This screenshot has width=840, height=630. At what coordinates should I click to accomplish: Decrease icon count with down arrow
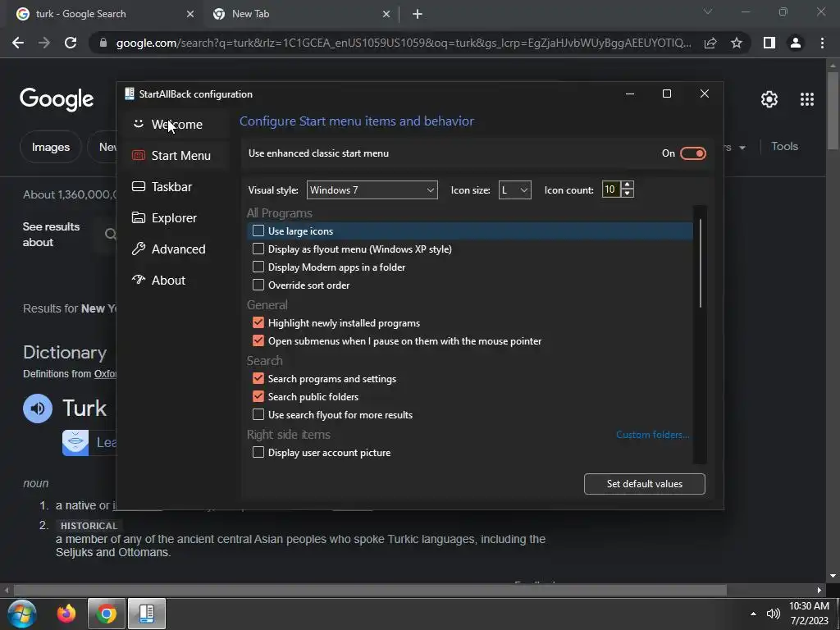point(628,194)
